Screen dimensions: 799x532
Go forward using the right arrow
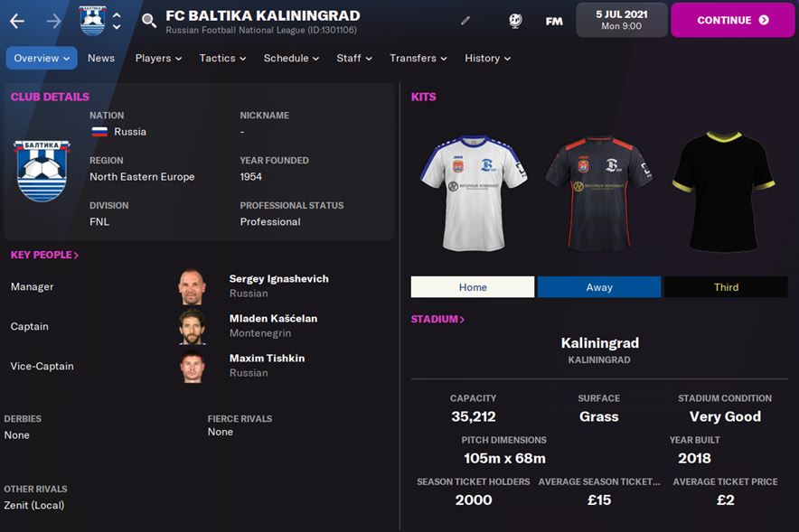(53, 21)
